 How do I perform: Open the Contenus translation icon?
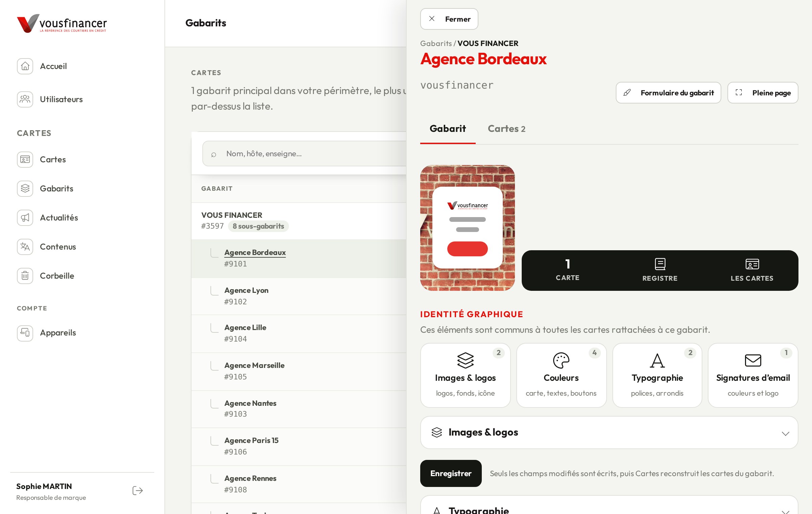tap(25, 247)
